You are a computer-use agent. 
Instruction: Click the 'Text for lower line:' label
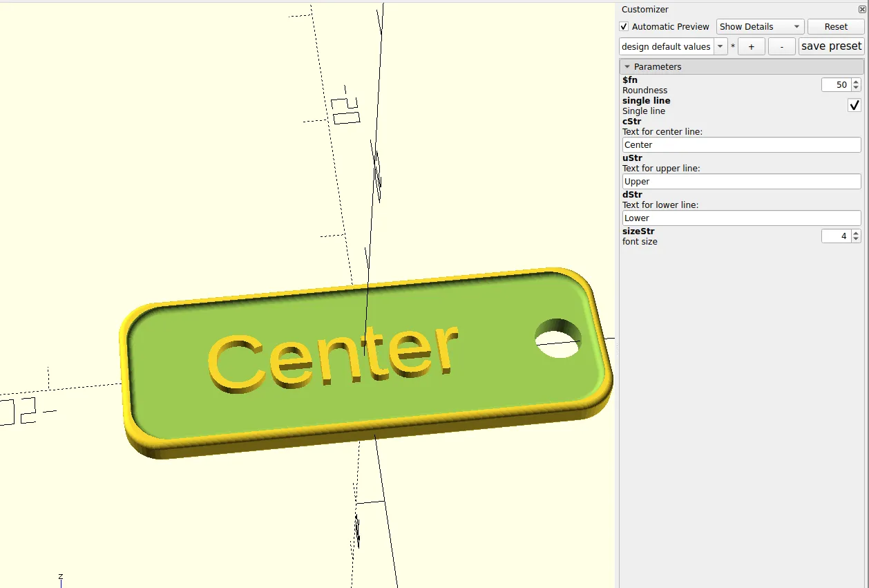[660, 205]
